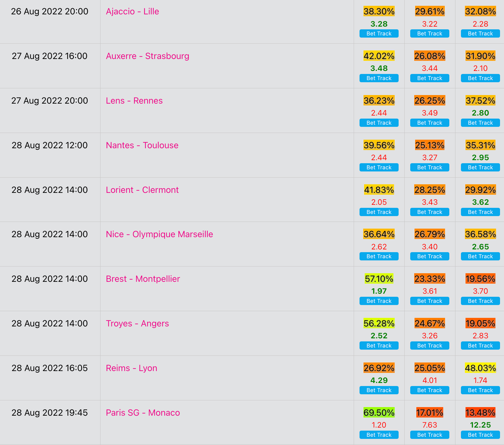The width and height of the screenshot is (504, 445).
Task: Click Bet Track under Troyes home odds 2.52
Action: [x=379, y=346]
